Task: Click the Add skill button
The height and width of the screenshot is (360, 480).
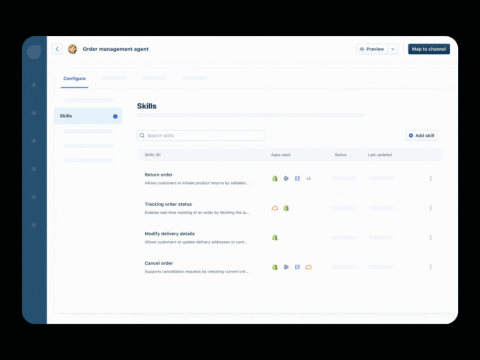Action: [x=422, y=135]
